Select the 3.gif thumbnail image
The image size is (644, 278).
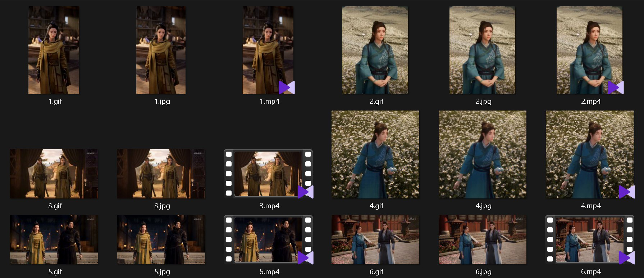click(54, 174)
